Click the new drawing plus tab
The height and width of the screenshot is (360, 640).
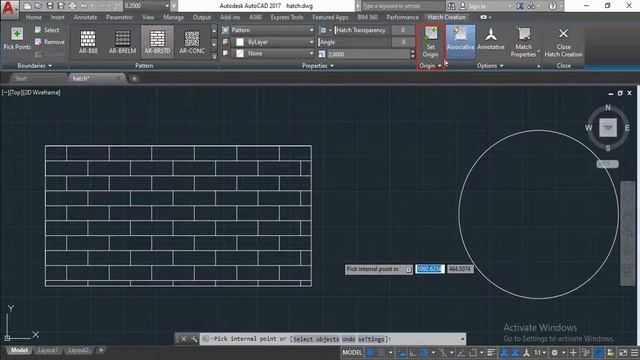(x=134, y=78)
